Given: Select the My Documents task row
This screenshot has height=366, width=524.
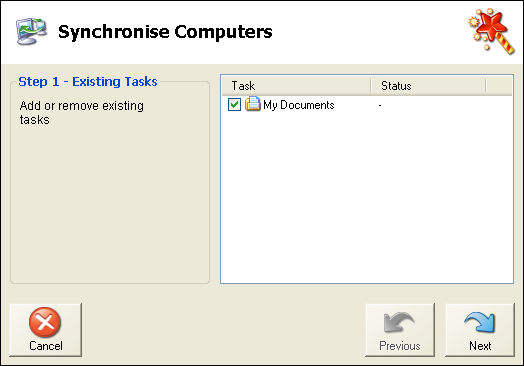Looking at the screenshot, I should coord(367,105).
